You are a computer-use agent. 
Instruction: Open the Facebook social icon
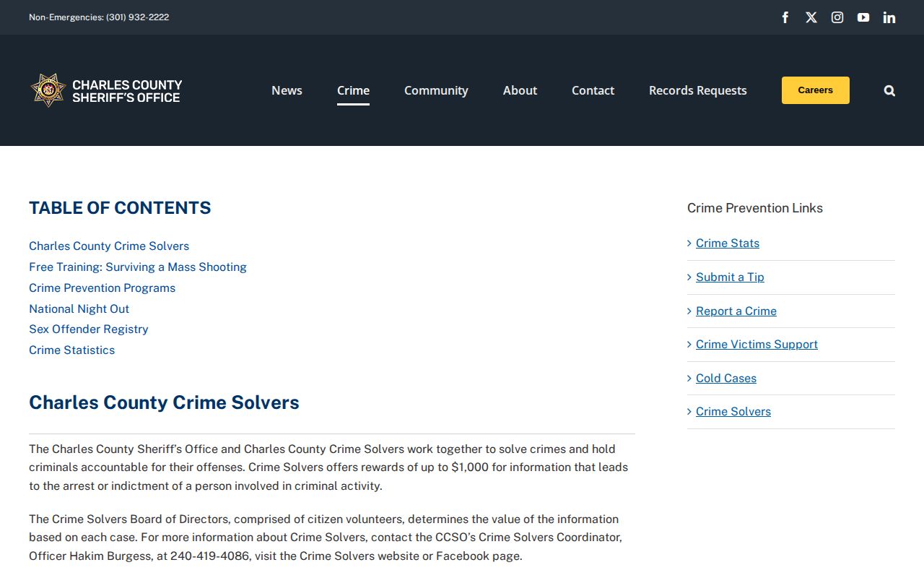(785, 17)
